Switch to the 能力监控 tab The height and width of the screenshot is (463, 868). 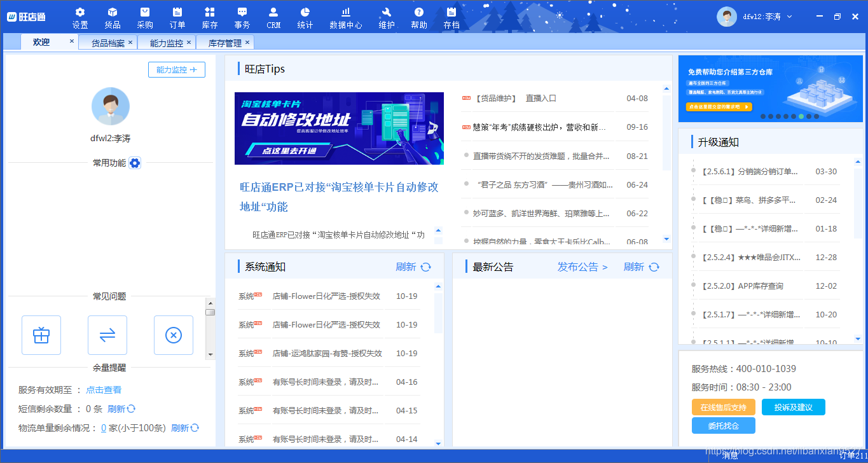166,43
